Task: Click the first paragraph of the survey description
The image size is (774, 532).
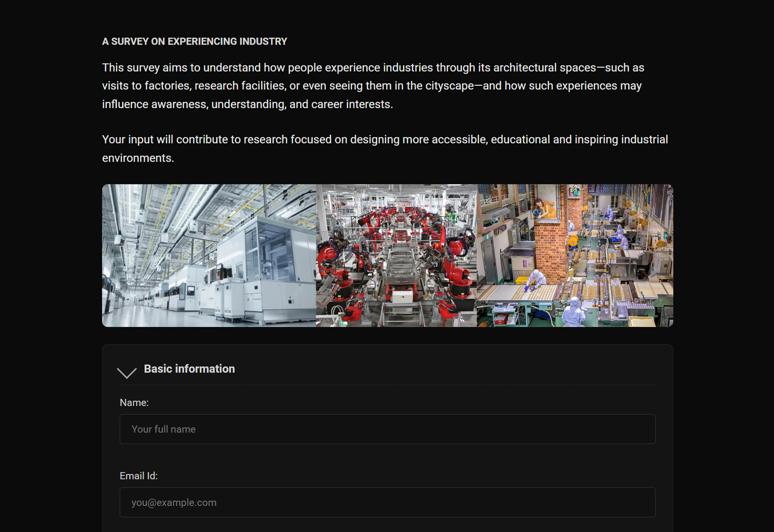Action: 384,86
